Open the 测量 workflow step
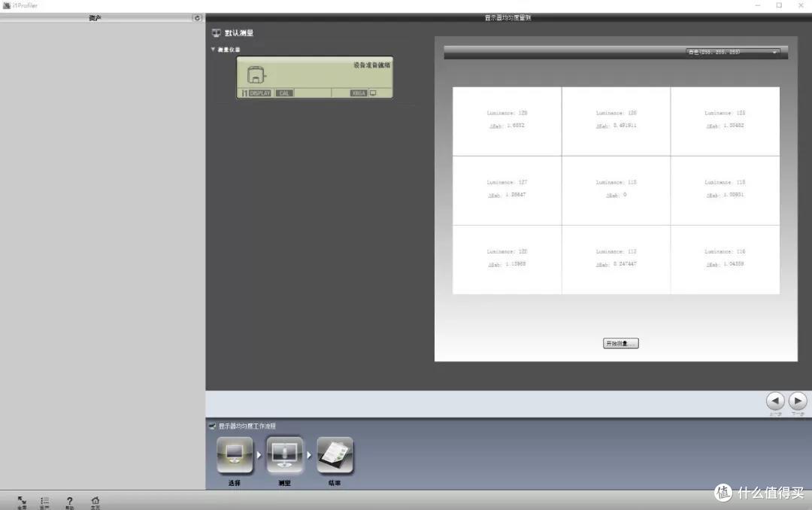The width and height of the screenshot is (812, 510). click(284, 455)
